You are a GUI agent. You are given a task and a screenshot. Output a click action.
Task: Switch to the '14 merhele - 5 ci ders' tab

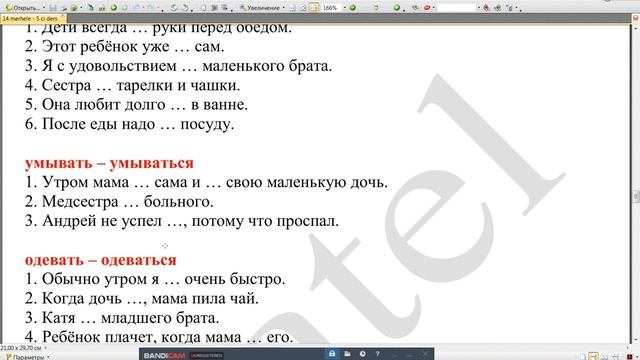[30, 19]
